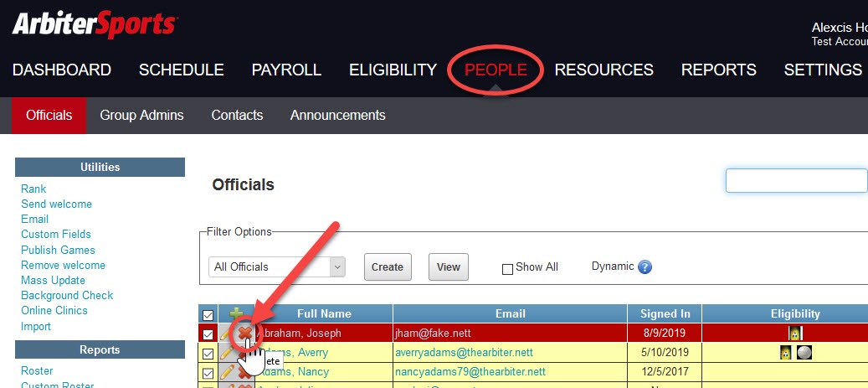The image size is (868, 388).
Task: Open the PEOPLE menu
Action: click(496, 70)
